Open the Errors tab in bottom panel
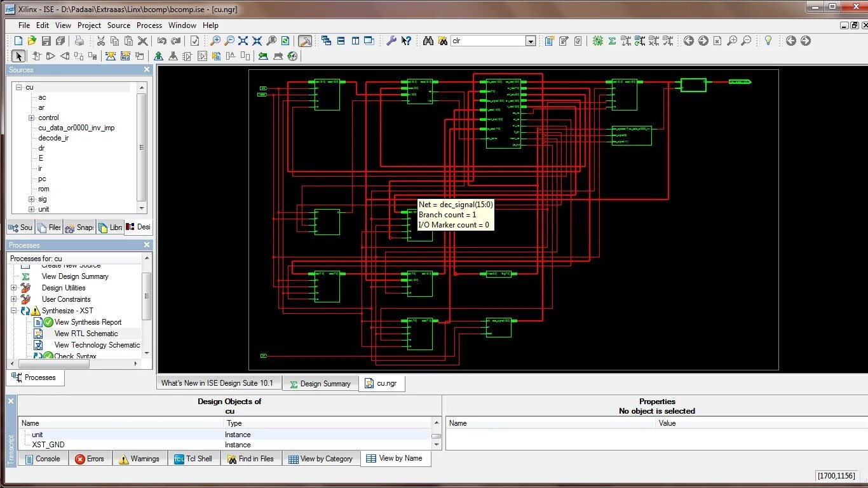This screenshot has width=868, height=488. coord(90,459)
